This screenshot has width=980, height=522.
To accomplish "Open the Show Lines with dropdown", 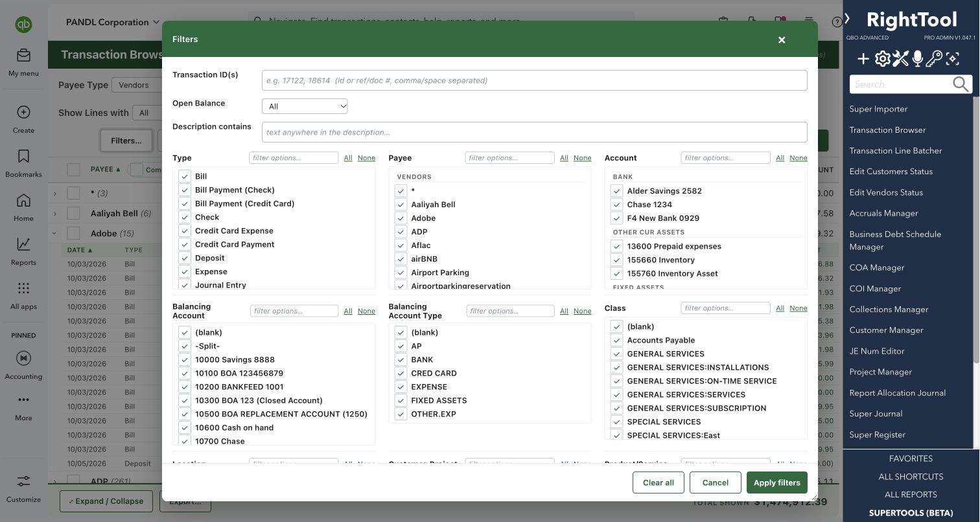I will (x=147, y=113).
